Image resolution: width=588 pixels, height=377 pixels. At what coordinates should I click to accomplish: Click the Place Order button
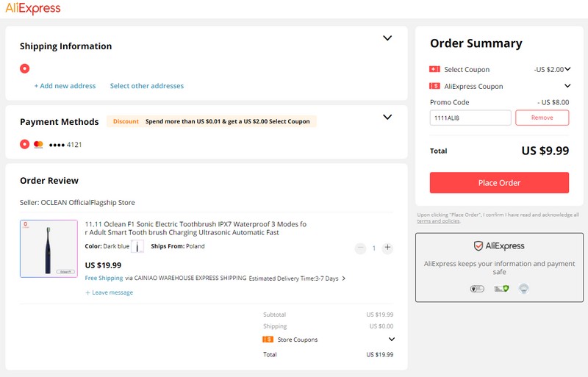499,183
